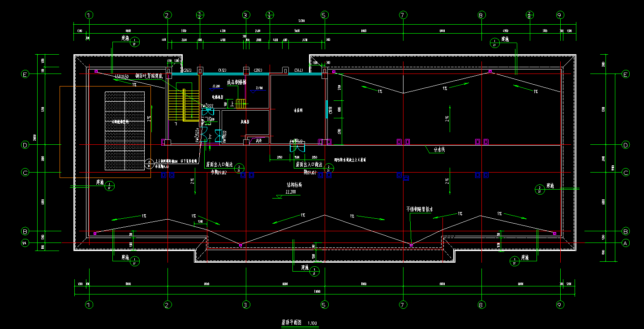Click the C2623 window tag
This screenshot has width=644, height=329.
[x=186, y=70]
